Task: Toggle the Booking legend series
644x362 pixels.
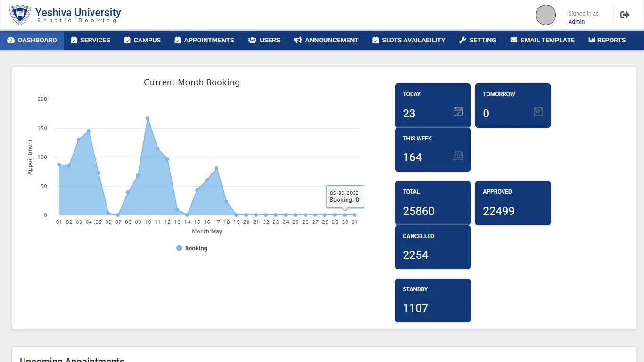Action: point(192,248)
